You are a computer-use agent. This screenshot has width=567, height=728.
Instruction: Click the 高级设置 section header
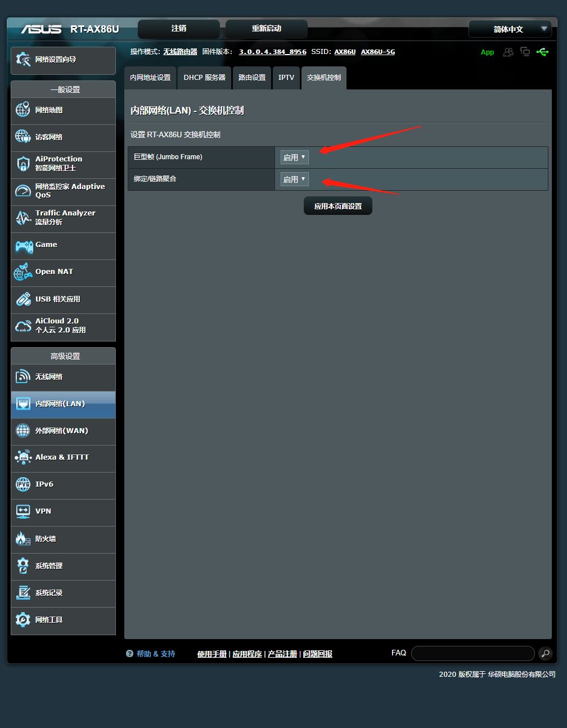click(x=64, y=356)
